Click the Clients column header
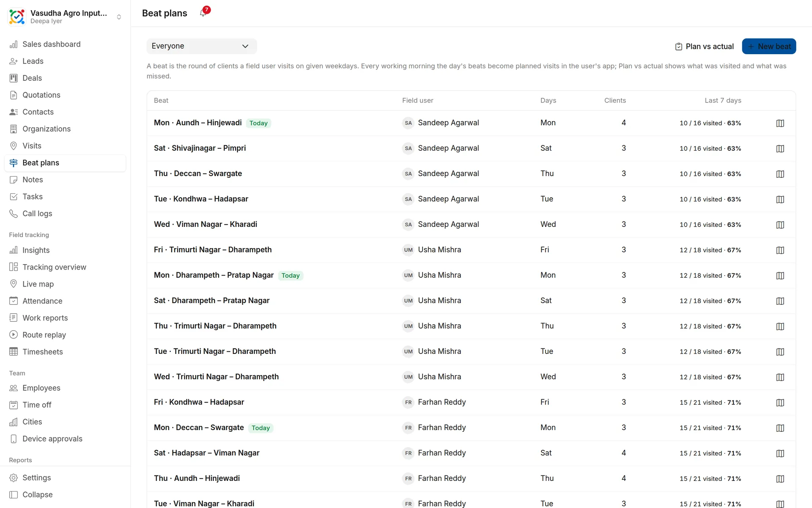The width and height of the screenshot is (812, 508). (x=615, y=100)
